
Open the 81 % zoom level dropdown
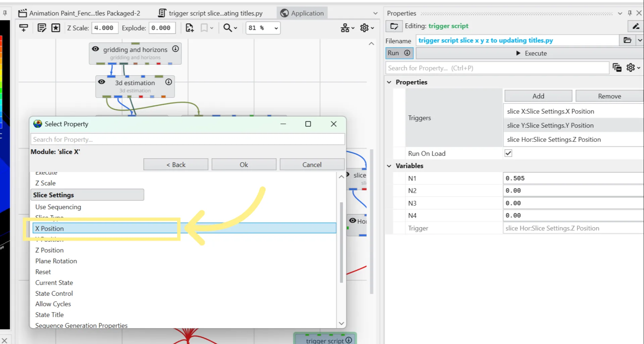pyautogui.click(x=263, y=28)
